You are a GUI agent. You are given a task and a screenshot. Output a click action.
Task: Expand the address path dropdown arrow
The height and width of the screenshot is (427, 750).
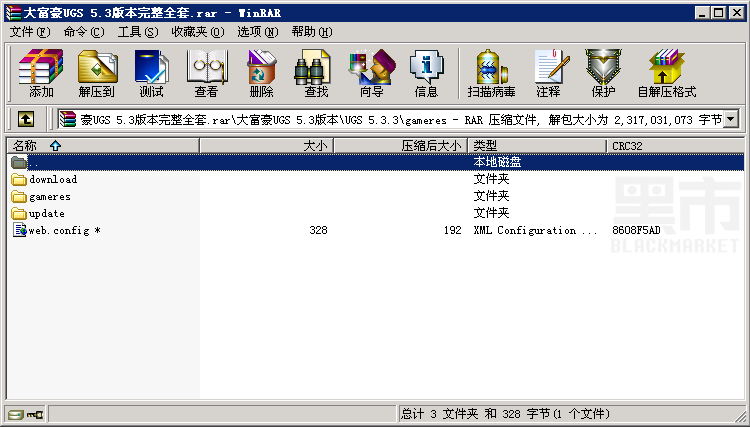point(731,120)
